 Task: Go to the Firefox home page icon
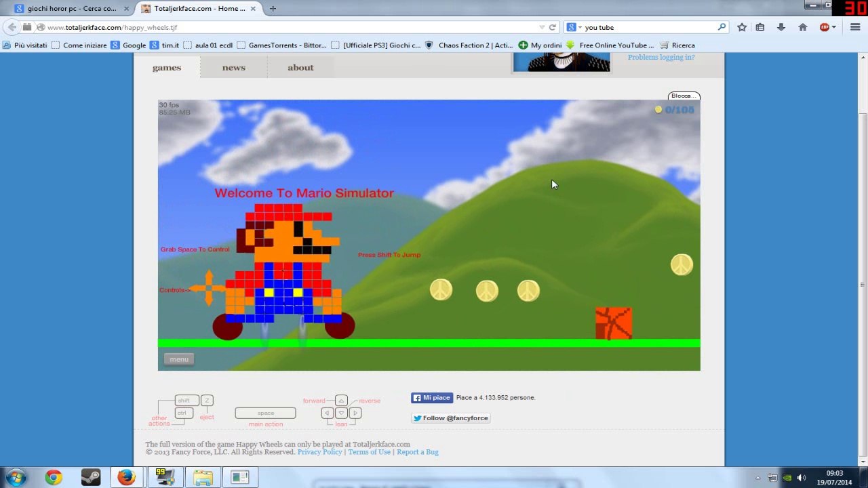coord(803,27)
